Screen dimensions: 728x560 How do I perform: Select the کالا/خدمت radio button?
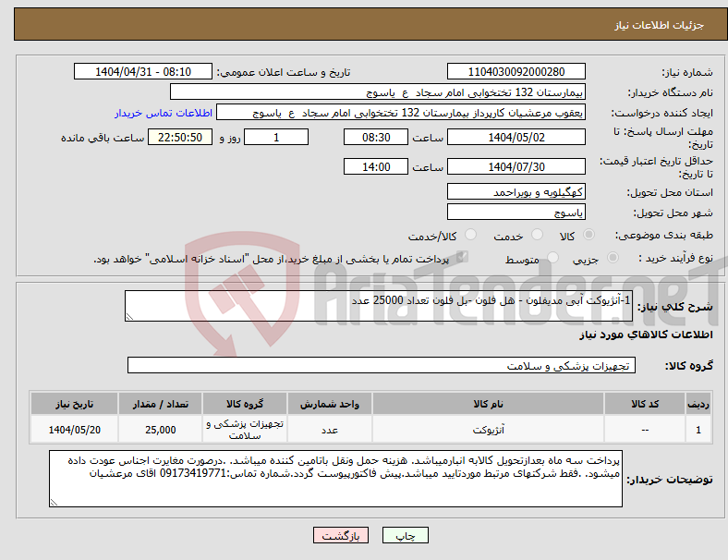coord(471,235)
